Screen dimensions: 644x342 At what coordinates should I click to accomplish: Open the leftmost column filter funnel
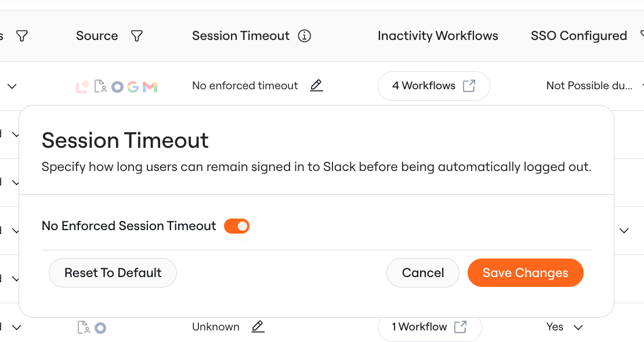(22, 36)
